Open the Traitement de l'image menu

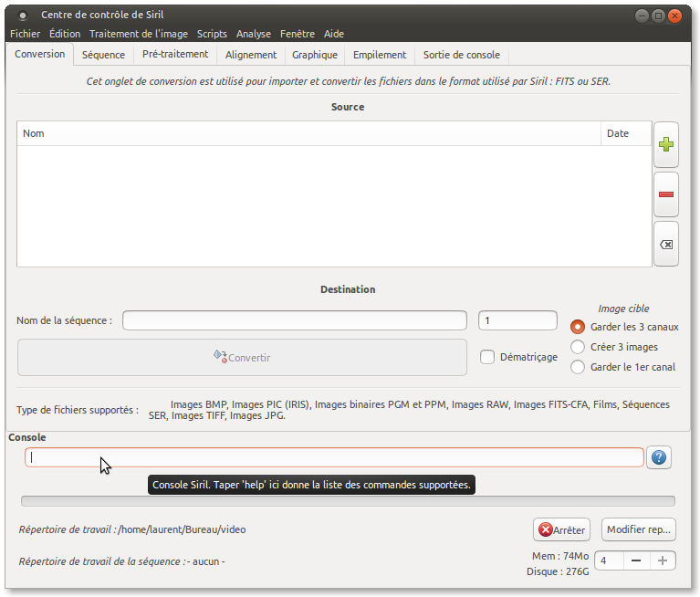coord(139,34)
